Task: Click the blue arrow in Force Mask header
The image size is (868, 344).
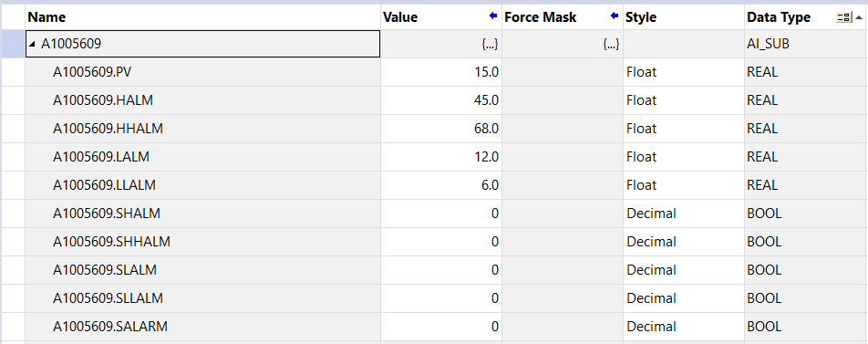Action: click(x=615, y=16)
